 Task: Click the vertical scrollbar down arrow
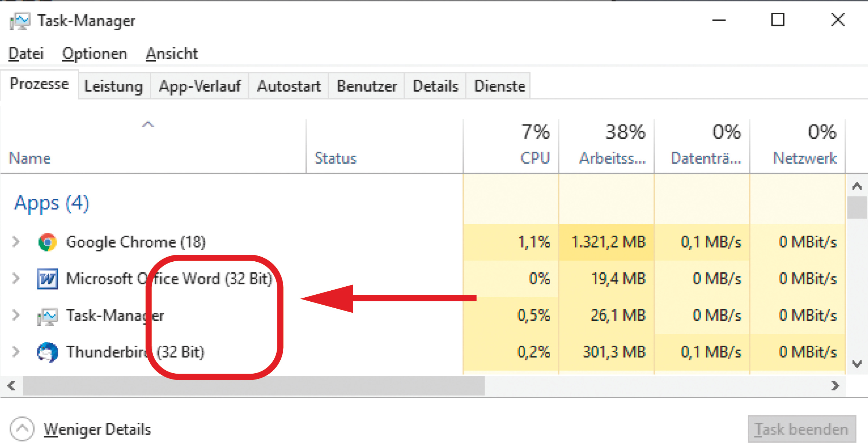pyautogui.click(x=857, y=364)
